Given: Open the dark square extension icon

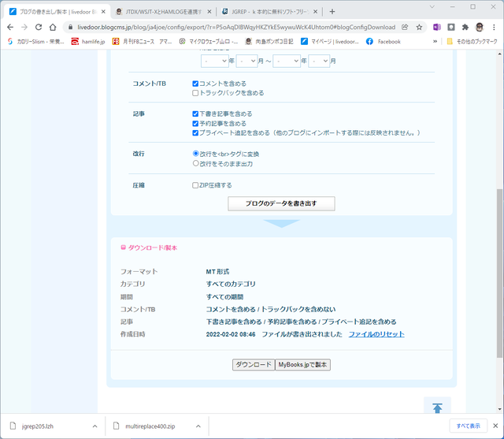Looking at the screenshot, I should click(x=451, y=28).
